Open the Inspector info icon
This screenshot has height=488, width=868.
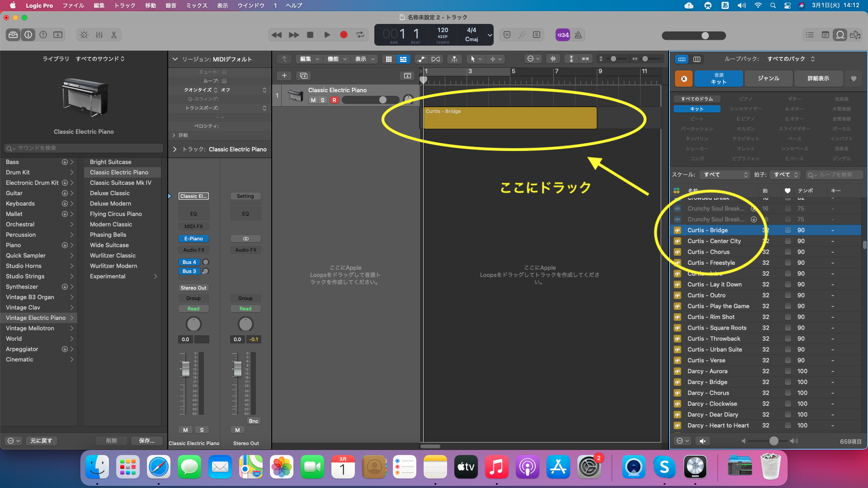tap(28, 35)
